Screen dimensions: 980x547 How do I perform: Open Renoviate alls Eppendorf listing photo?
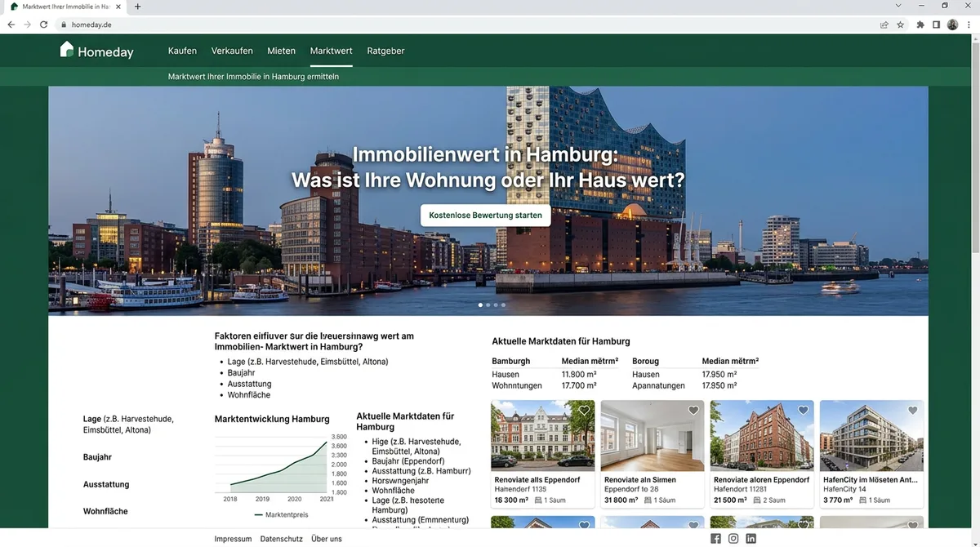[543, 435]
